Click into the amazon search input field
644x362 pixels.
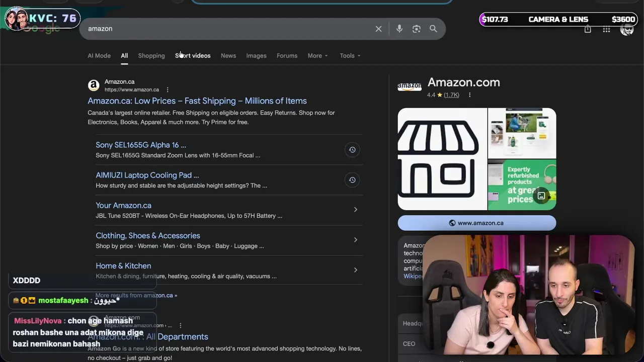pyautogui.click(x=229, y=29)
